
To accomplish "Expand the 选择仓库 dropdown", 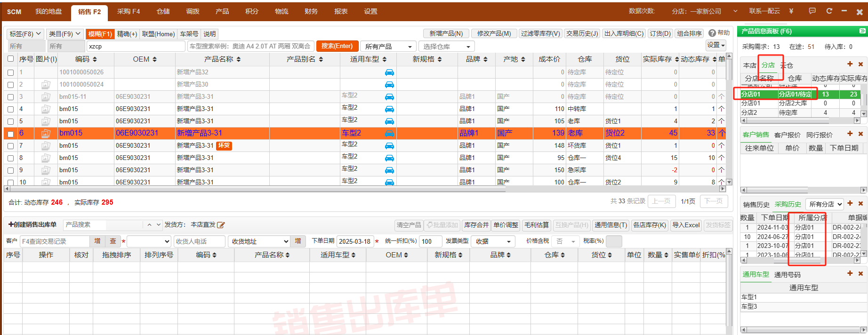I will coord(446,47).
